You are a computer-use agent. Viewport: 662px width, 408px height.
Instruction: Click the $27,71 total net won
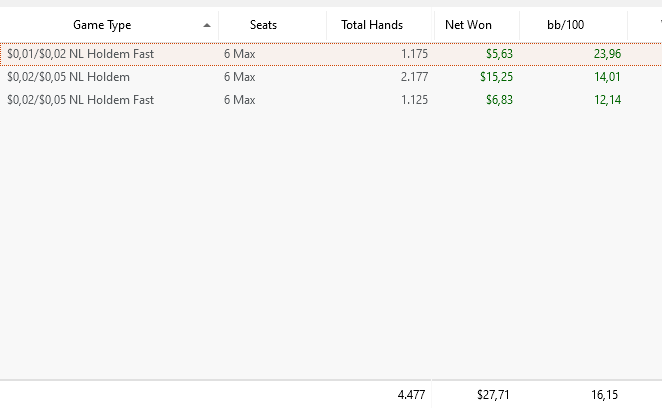[493, 395]
